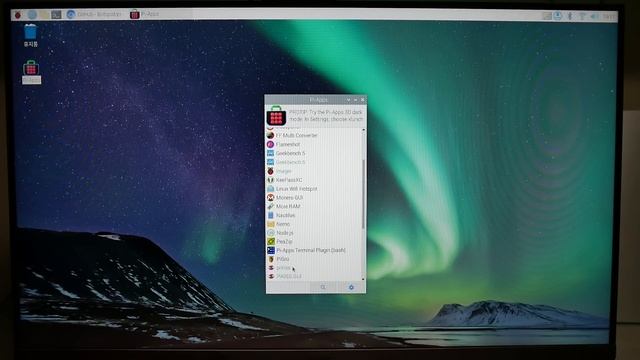The height and width of the screenshot is (360, 640).
Task: Click the PeaZip app icon
Action: pos(270,242)
